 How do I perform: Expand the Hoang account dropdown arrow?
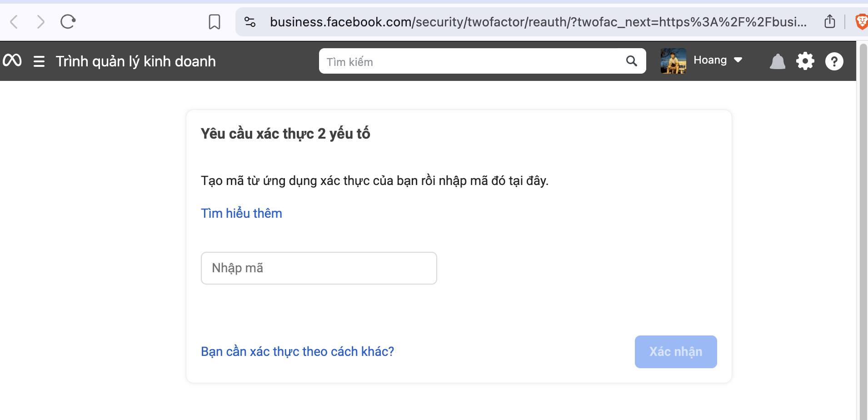point(738,60)
